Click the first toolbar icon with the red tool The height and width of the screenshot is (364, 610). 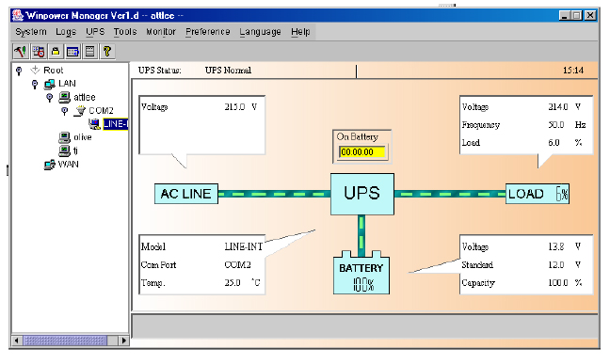[21, 52]
